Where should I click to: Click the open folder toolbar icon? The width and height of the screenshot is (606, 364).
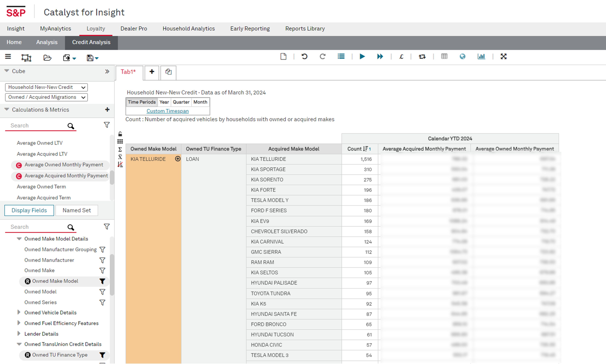[47, 58]
